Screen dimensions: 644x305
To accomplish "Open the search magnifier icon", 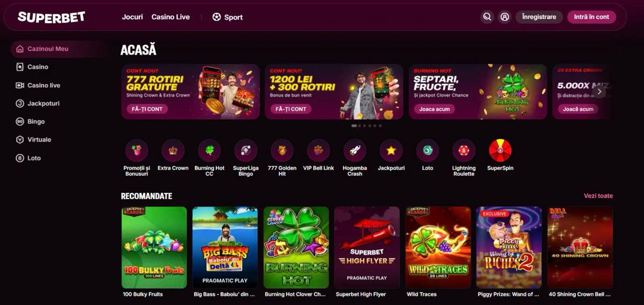I will [x=487, y=17].
